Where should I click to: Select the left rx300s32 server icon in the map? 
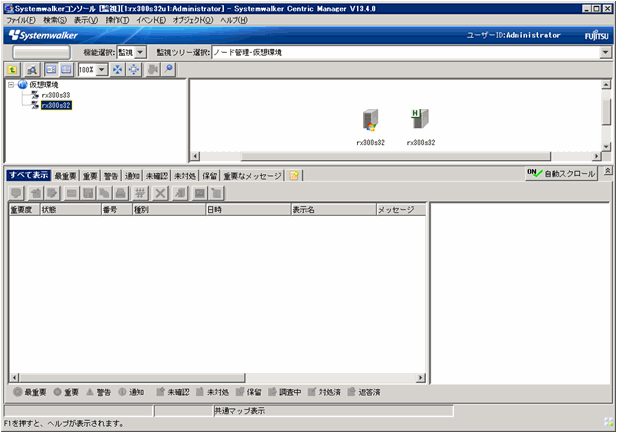369,121
